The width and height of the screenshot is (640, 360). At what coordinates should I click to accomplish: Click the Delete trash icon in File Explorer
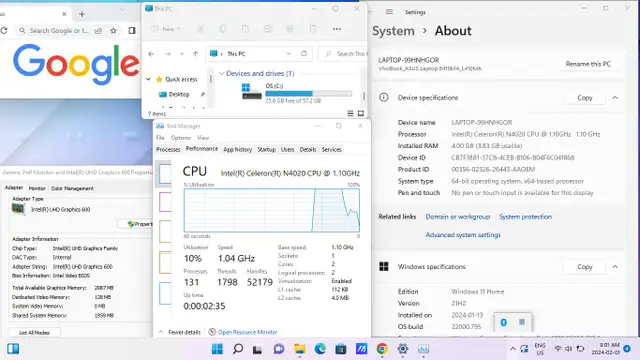coord(313,29)
